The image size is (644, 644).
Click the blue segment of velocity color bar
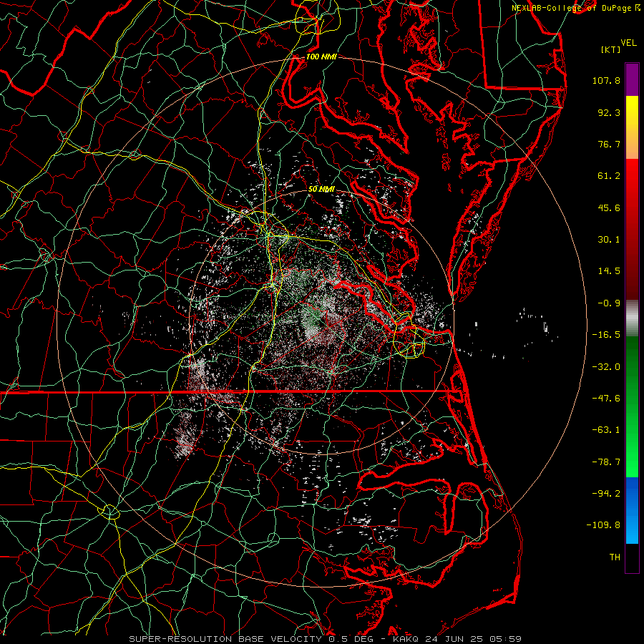[632, 510]
